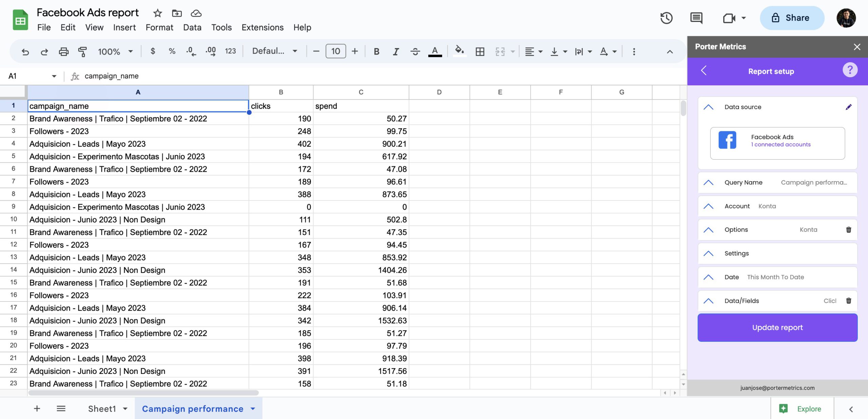Screen dimensions: 868x419
Task: Toggle bold formatting on selected cell
Action: pos(376,51)
